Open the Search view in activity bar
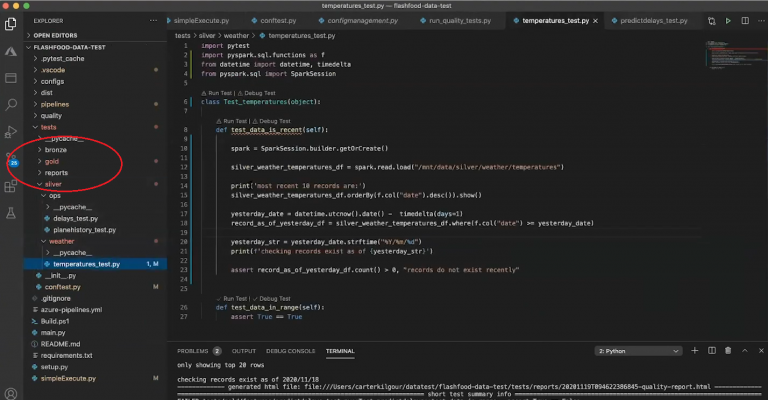 (x=11, y=103)
